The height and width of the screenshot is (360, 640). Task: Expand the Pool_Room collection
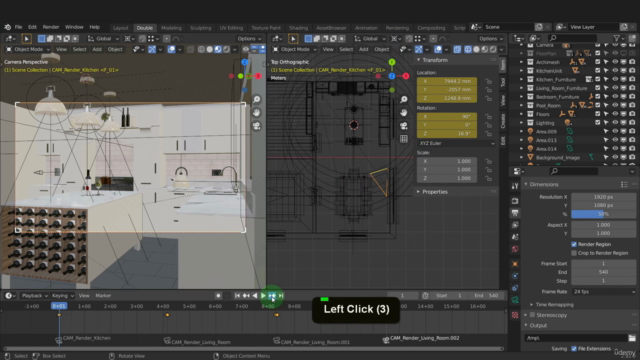pyautogui.click(x=521, y=105)
